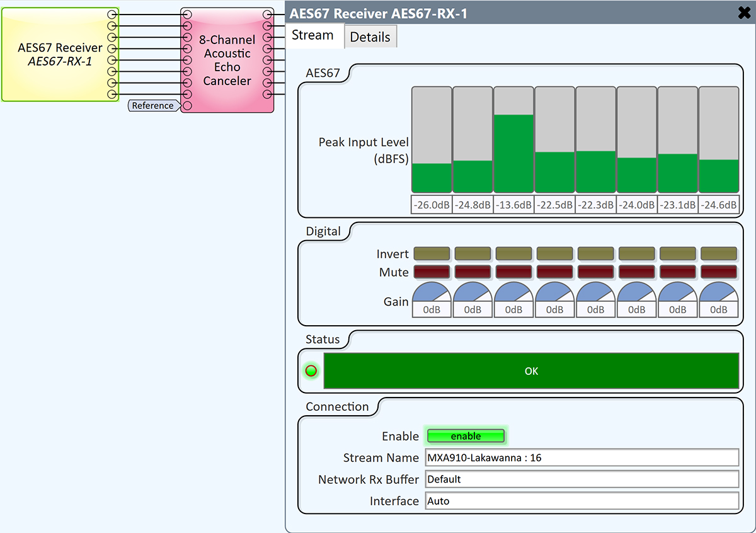Click the Reference label tag
This screenshot has height=533, width=756.
[153, 105]
